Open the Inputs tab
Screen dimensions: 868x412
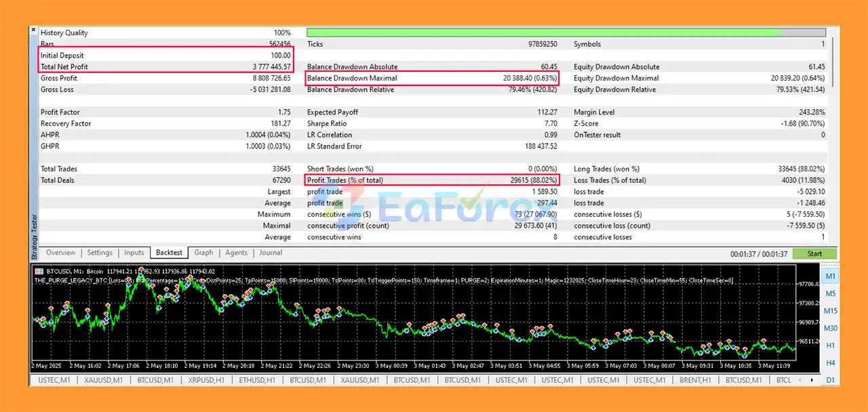(x=134, y=253)
